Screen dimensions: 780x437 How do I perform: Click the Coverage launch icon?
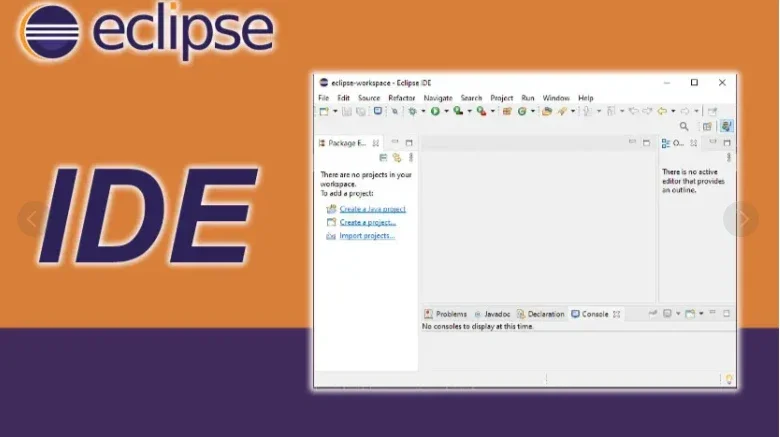tap(458, 111)
